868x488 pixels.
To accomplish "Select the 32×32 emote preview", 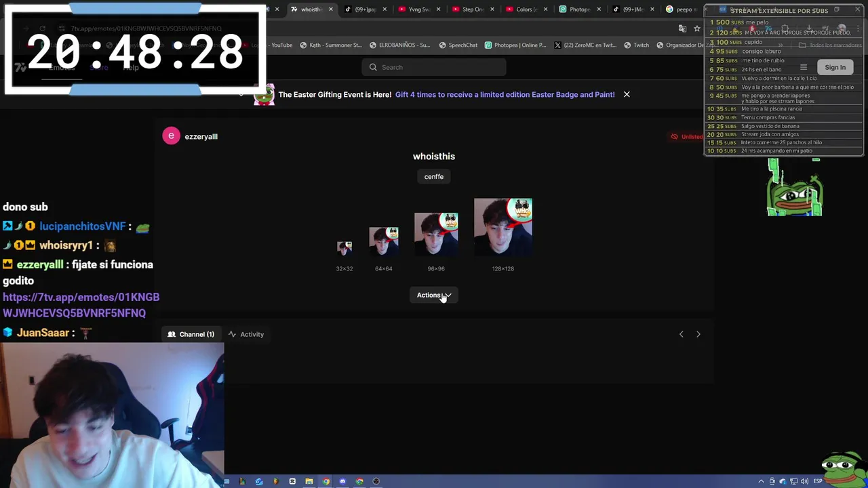I will pos(344,248).
